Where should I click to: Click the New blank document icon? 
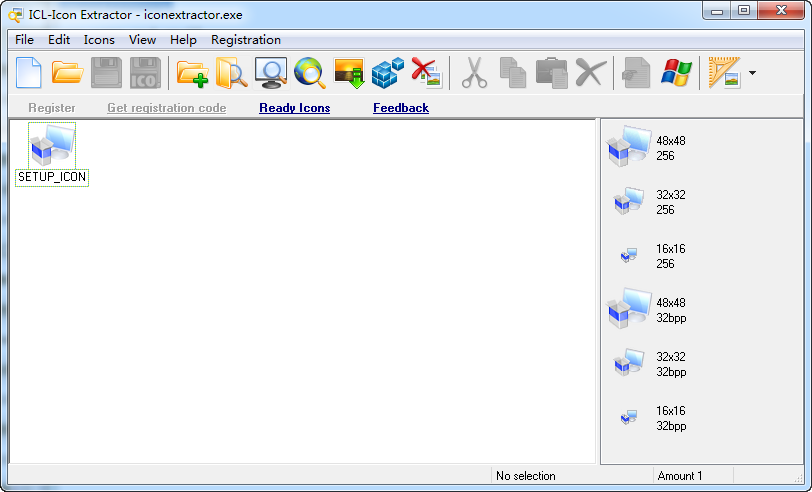(29, 73)
